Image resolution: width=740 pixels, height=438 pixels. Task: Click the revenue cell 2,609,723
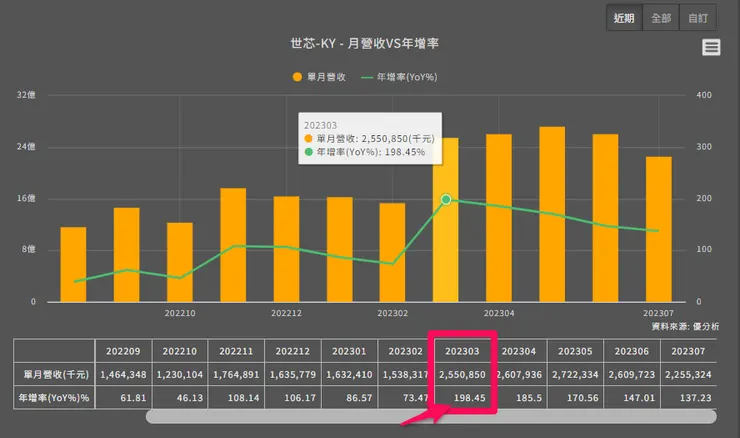631,374
